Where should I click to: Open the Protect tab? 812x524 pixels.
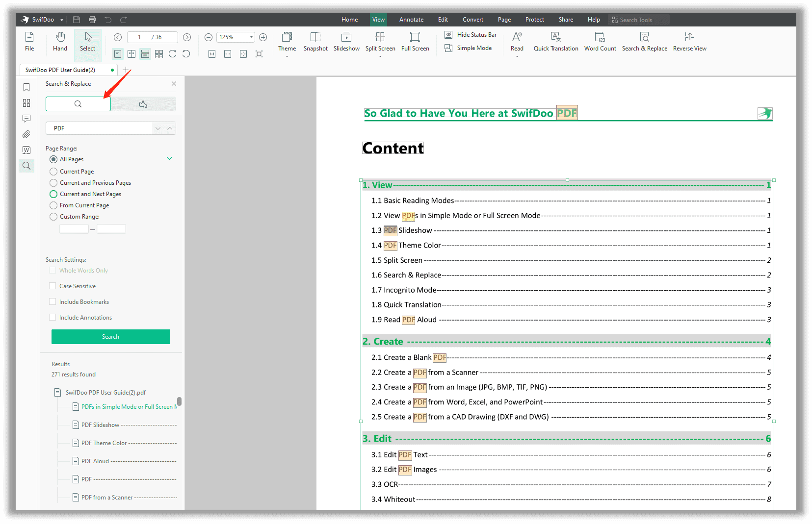point(535,20)
